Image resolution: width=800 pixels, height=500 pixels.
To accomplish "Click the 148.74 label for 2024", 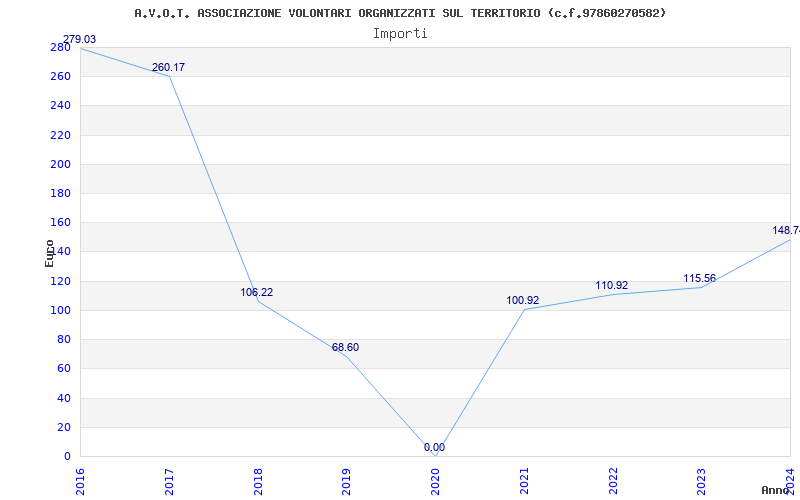I will 786,231.
